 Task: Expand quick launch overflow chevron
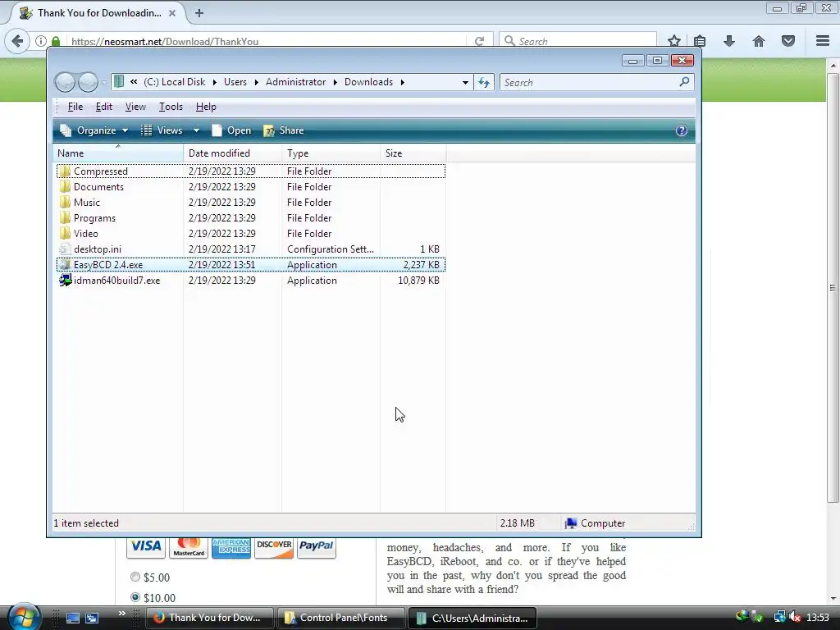coord(121,614)
